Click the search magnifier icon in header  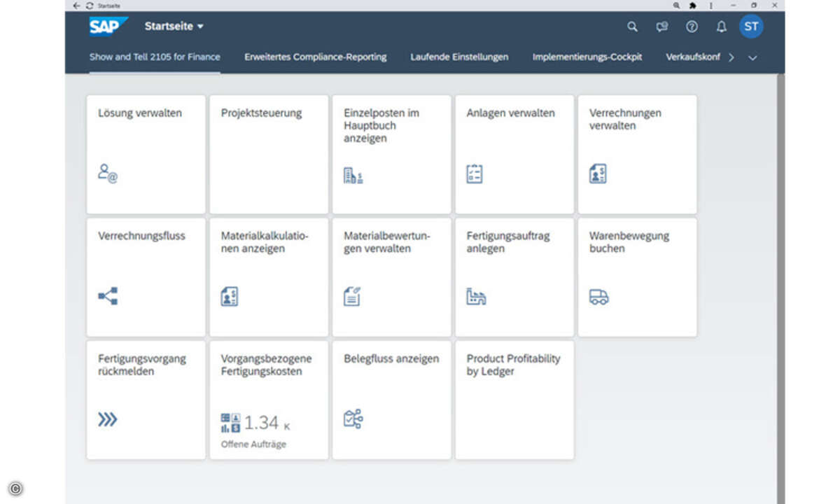(632, 27)
